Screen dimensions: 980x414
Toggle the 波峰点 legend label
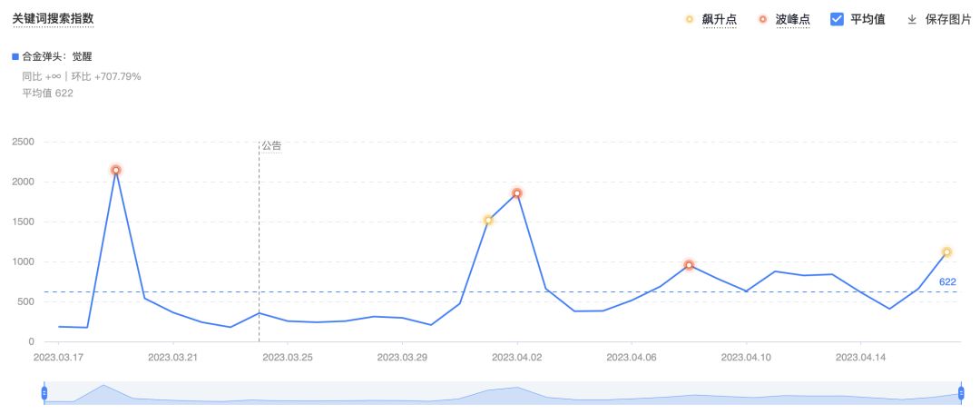coord(792,19)
